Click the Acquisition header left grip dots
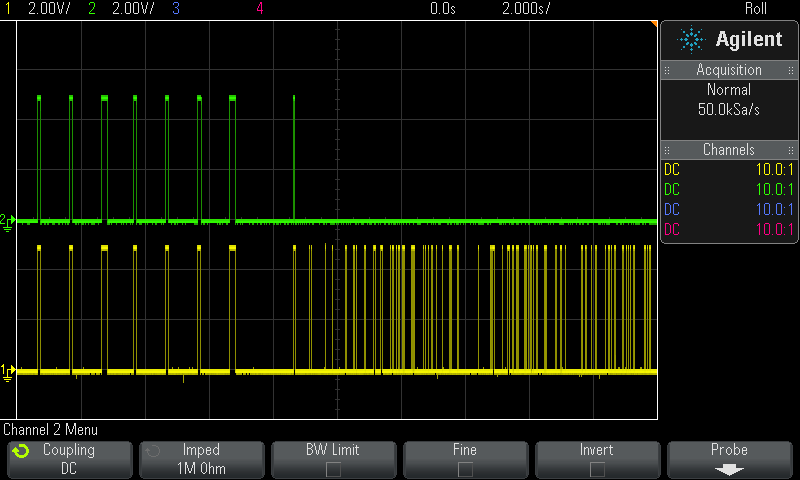Viewport: 800px width, 480px height. pos(667,70)
